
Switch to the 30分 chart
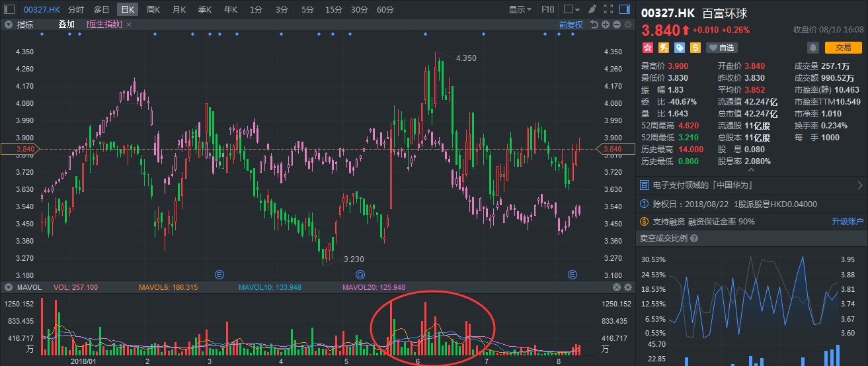tap(360, 9)
